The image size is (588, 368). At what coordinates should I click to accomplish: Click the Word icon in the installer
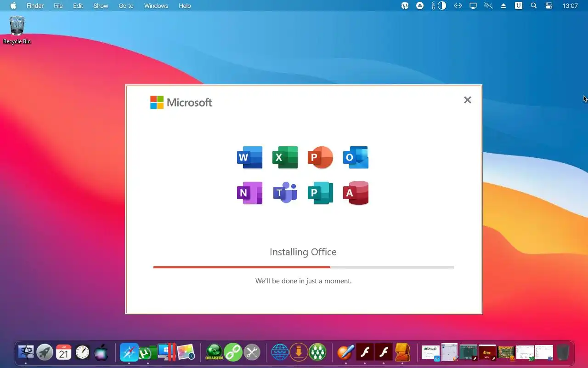coord(249,157)
